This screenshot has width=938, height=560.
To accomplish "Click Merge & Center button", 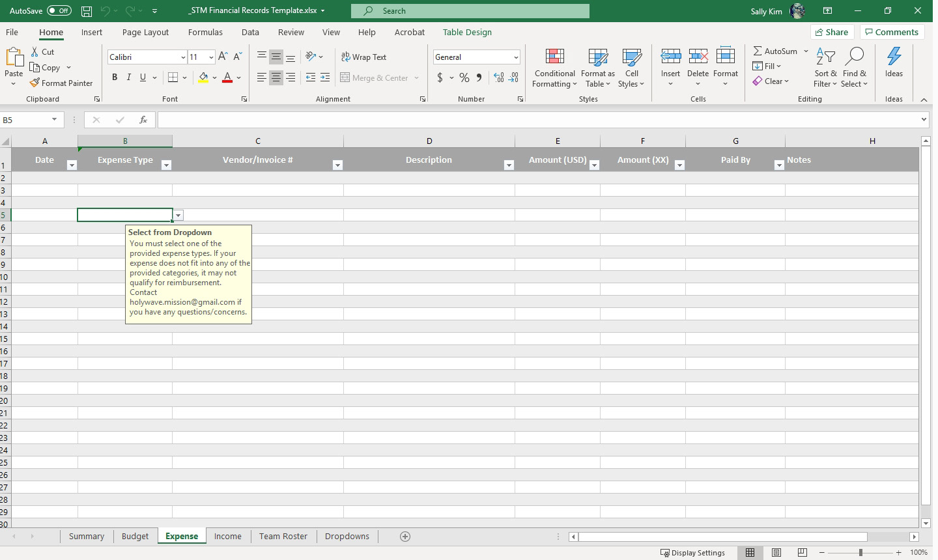I will tap(375, 77).
